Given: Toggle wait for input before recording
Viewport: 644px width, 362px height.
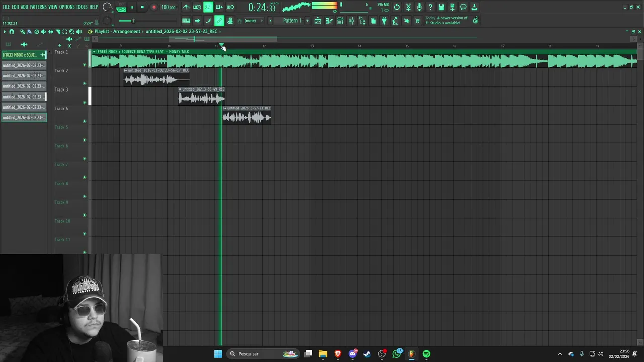Looking at the screenshot, I should (197, 7).
